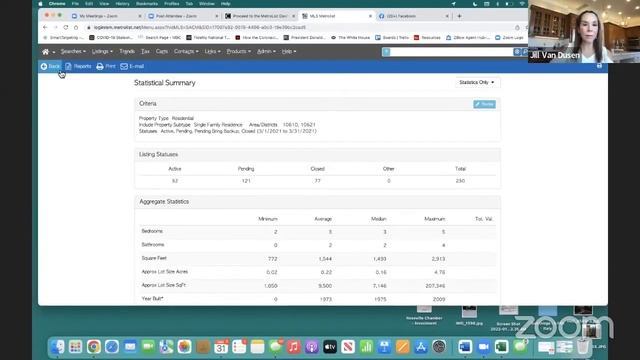Open the Resources bookmark
The height and width of the screenshot is (360, 640).
427,38
